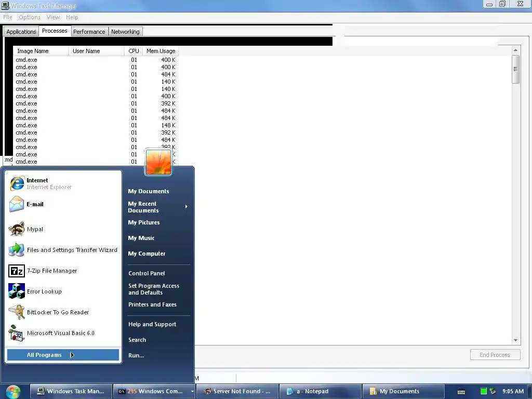This screenshot has height=399, width=532.
Task: Switch to the Applications tab
Action: [x=21, y=32]
